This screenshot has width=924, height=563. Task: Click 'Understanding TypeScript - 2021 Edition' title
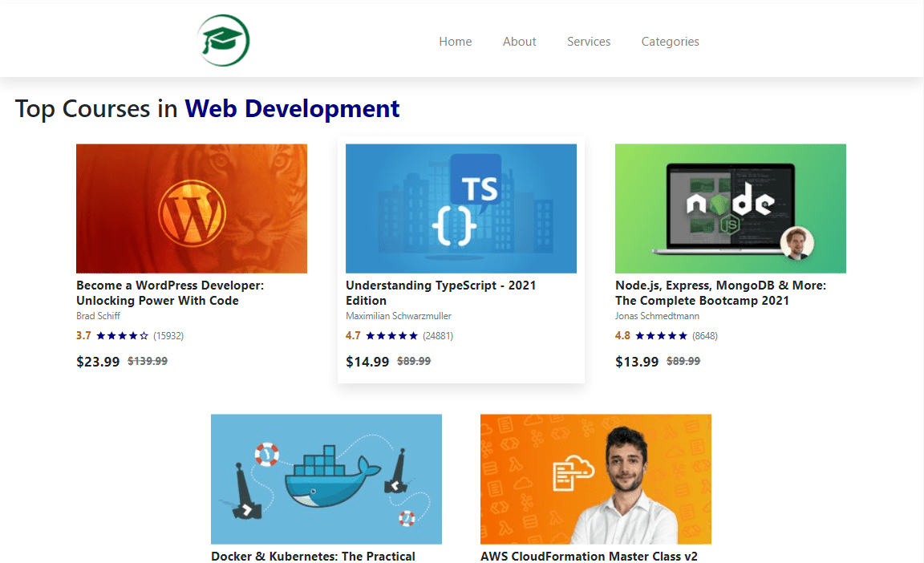(x=440, y=293)
